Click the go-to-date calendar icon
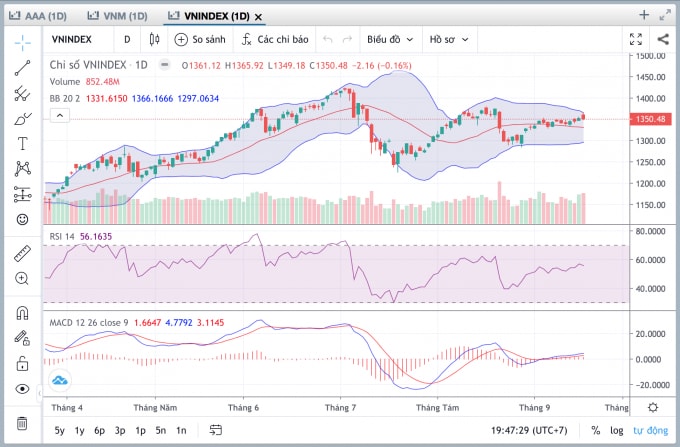 pos(216,430)
